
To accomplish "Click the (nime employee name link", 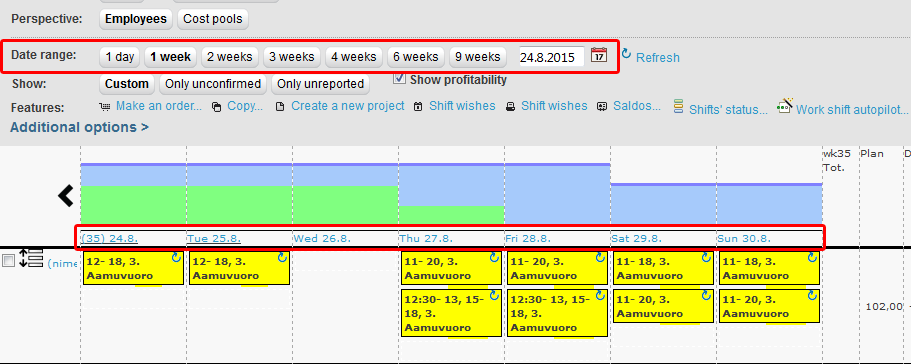I will 63,264.
